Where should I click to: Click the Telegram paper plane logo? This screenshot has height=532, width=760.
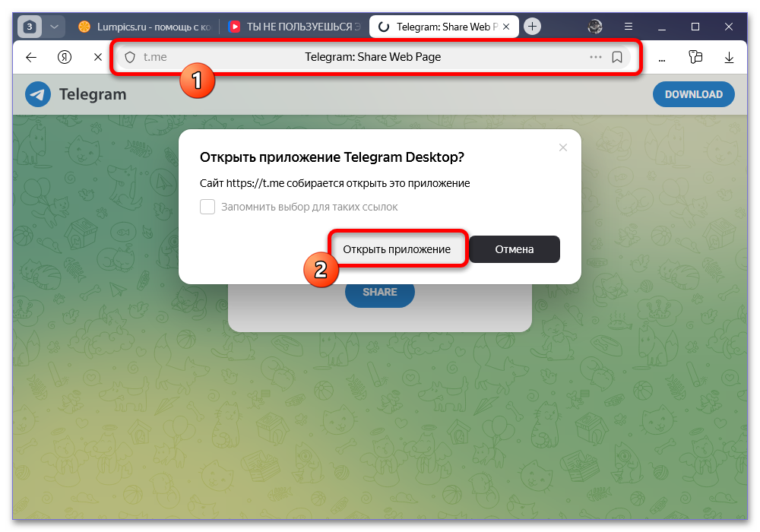pyautogui.click(x=38, y=94)
